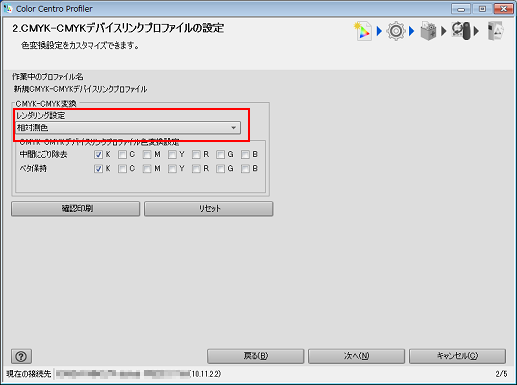The image size is (517, 385).
Task: Click the colorimeter measurement step icon
Action: [461, 31]
